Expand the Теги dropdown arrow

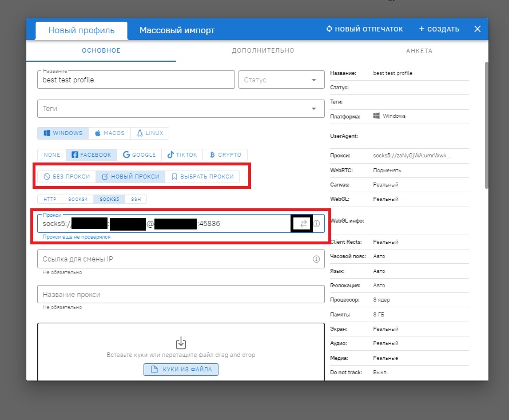(313, 109)
